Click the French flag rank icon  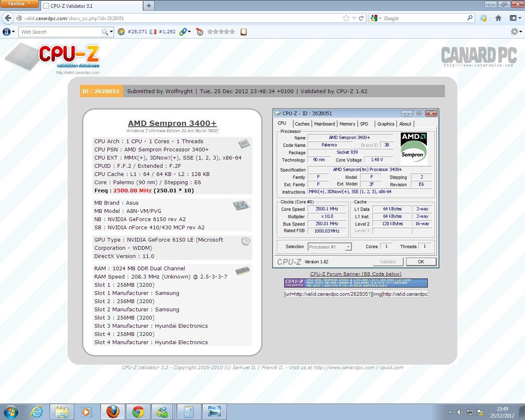click(153, 32)
